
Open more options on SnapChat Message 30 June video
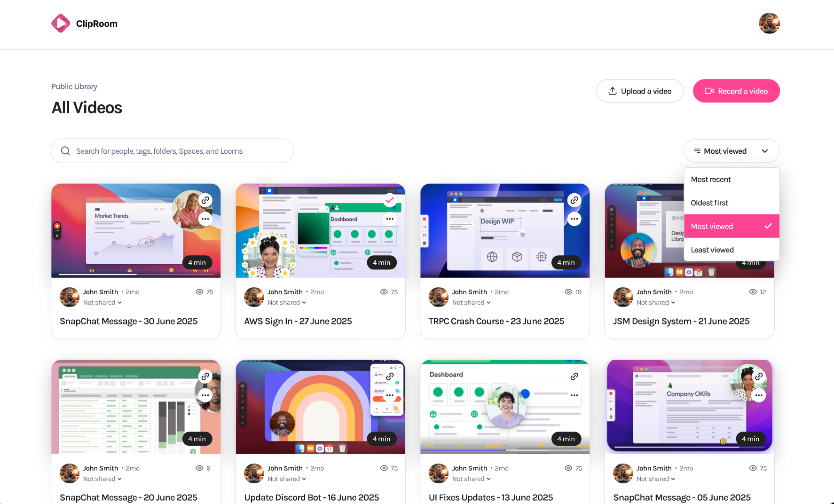[205, 219]
